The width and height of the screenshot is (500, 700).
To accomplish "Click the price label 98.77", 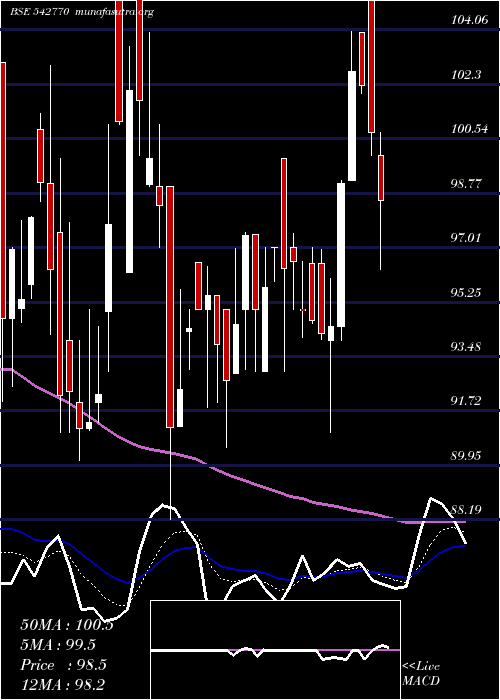I will coord(466,183).
